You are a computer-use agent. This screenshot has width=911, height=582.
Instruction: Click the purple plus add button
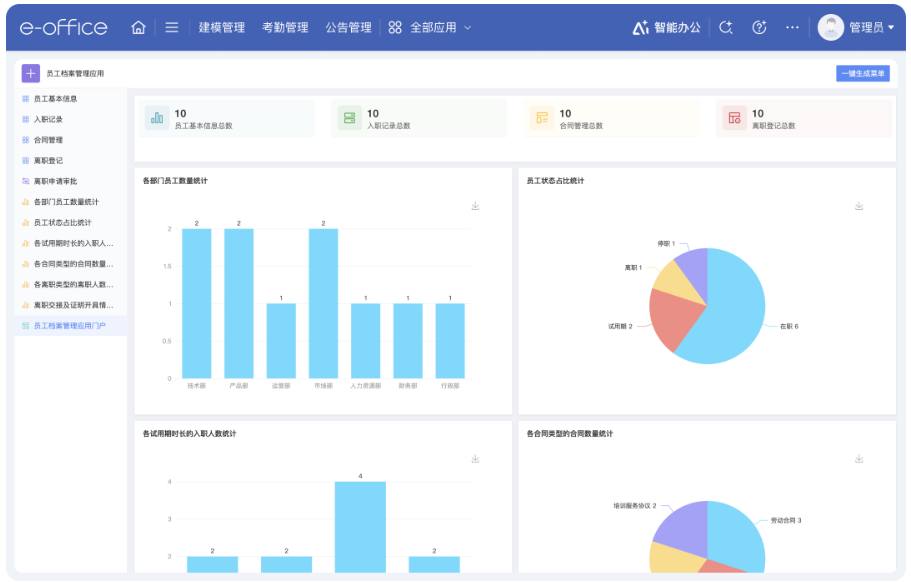point(30,73)
